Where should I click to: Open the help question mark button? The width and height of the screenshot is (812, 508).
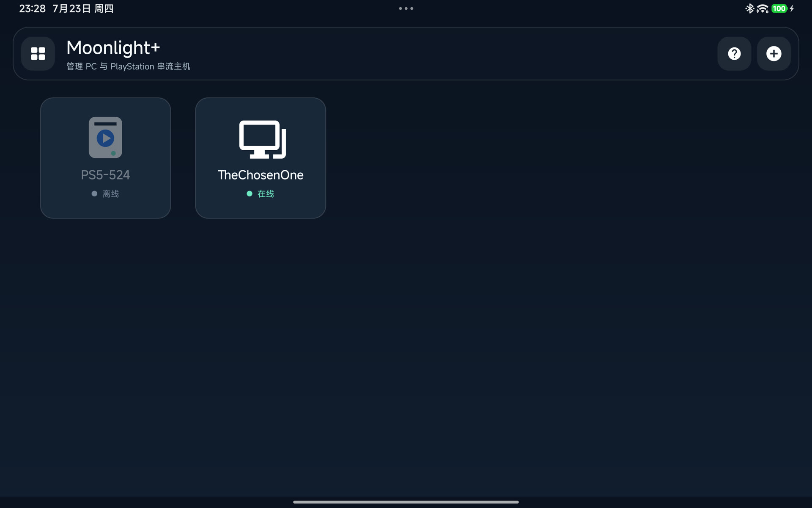pyautogui.click(x=734, y=54)
